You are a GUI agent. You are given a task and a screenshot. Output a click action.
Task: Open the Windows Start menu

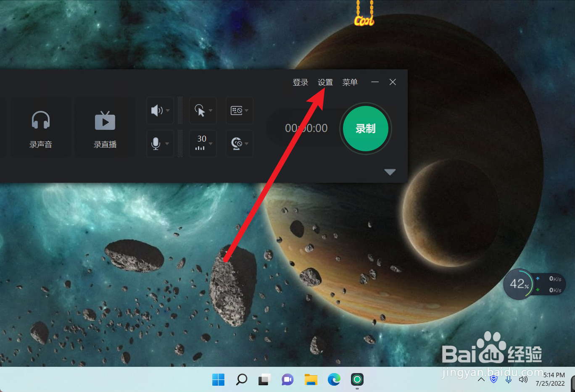219,380
